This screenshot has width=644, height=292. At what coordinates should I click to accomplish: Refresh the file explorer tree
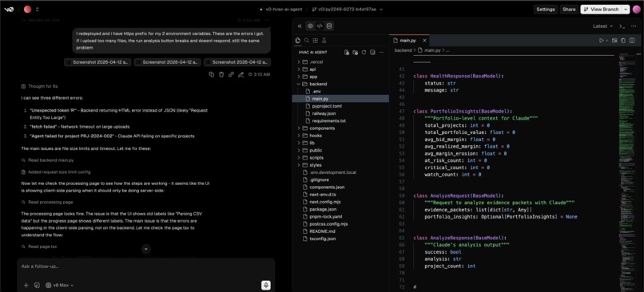coord(364,53)
